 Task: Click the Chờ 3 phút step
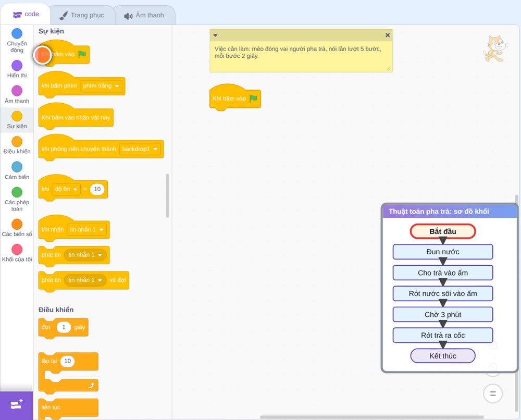point(443,314)
